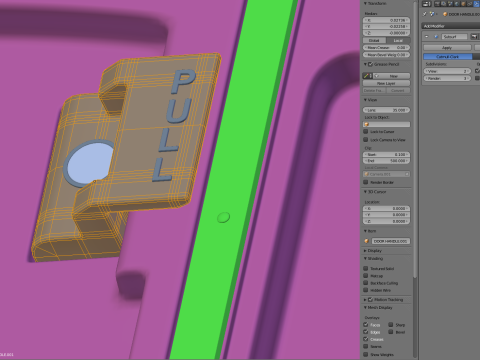The image size is (480, 360).
Task: Click the New Layer button
Action: point(386,83)
